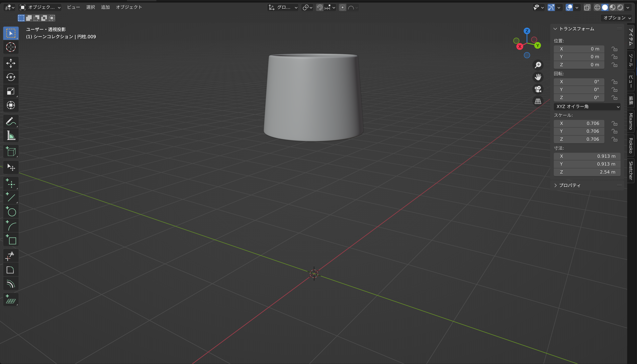Image resolution: width=637 pixels, height=364 pixels.
Task: Open pivot point dropdown
Action: pyautogui.click(x=307, y=7)
